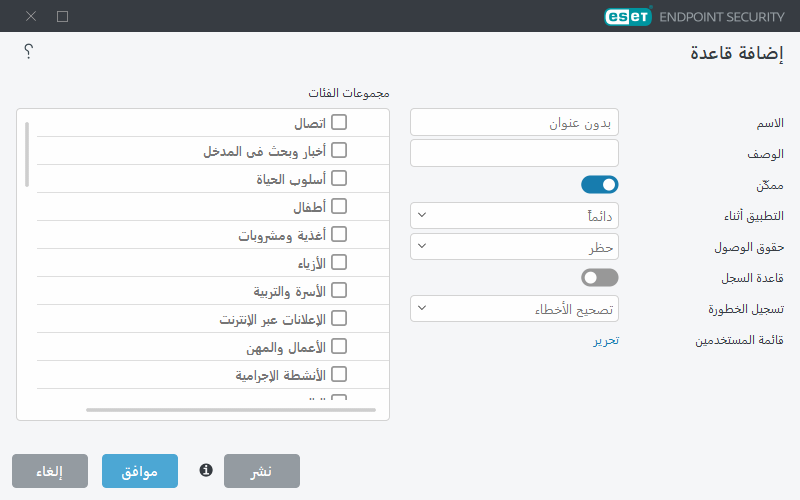Screen dimensions: 800x500
Task: Open the help question mark icon
Action: coord(29,51)
